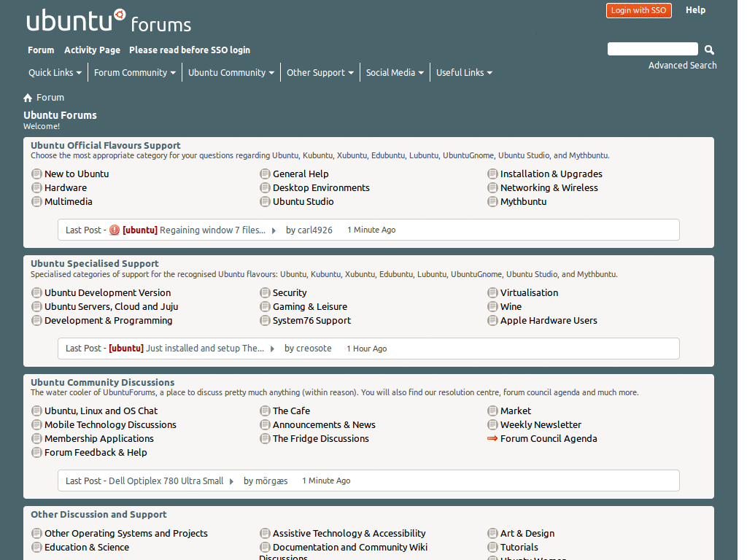Click the forum icon next to The Cafe

(x=265, y=411)
